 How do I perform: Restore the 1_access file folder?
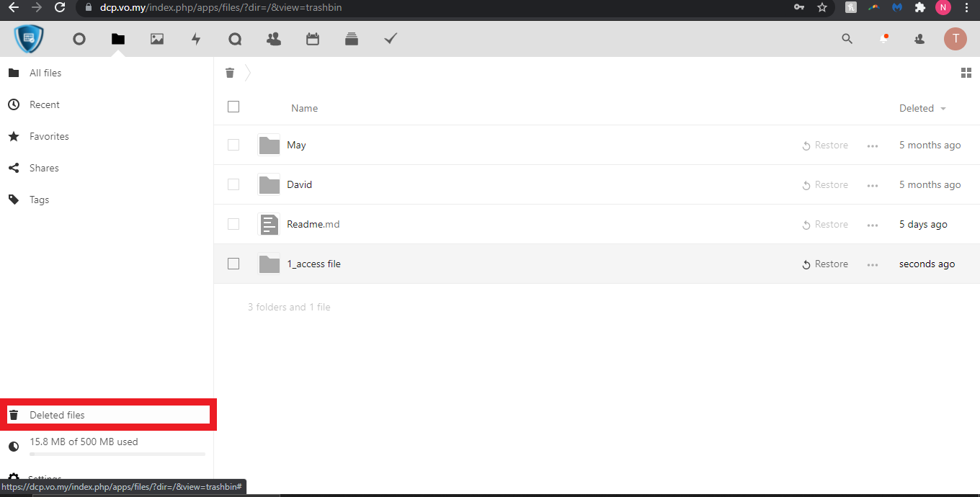click(825, 264)
